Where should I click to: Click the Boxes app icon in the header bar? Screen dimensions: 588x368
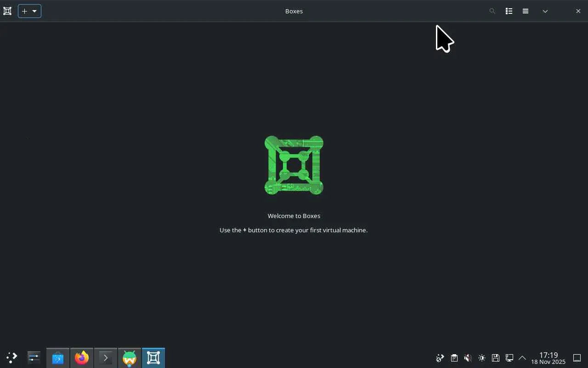[x=7, y=11]
